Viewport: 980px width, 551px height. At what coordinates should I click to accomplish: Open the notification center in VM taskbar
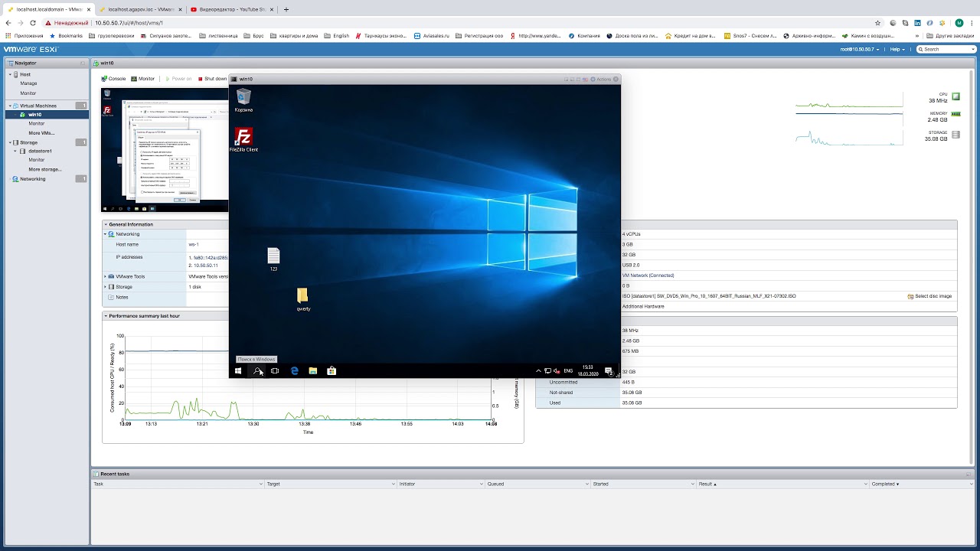pos(609,371)
